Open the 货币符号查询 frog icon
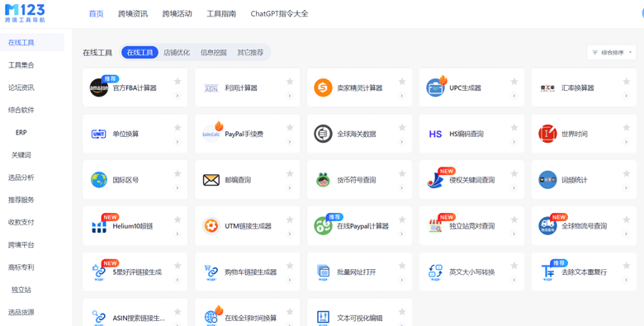Viewport: 644px width, 326px height. pos(323,180)
